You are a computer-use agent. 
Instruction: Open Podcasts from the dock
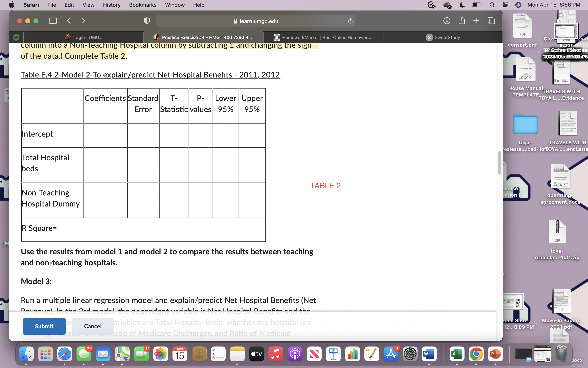(295, 354)
